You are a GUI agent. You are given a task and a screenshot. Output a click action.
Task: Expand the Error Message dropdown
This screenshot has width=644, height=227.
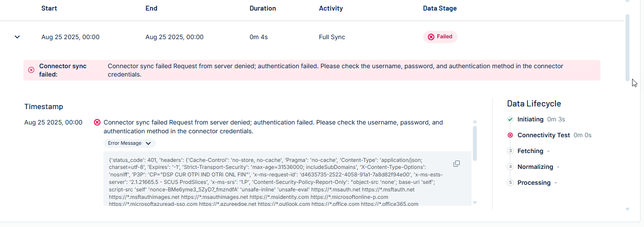click(130, 143)
